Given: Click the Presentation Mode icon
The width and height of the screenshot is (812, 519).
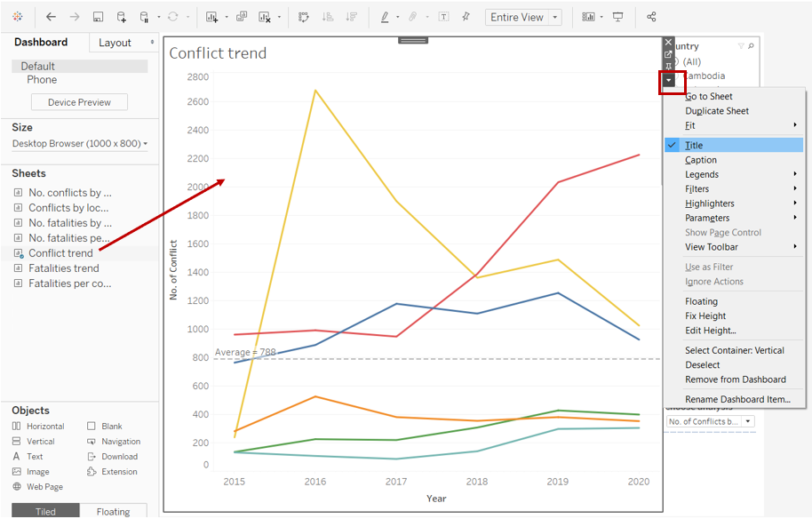Looking at the screenshot, I should (618, 17).
